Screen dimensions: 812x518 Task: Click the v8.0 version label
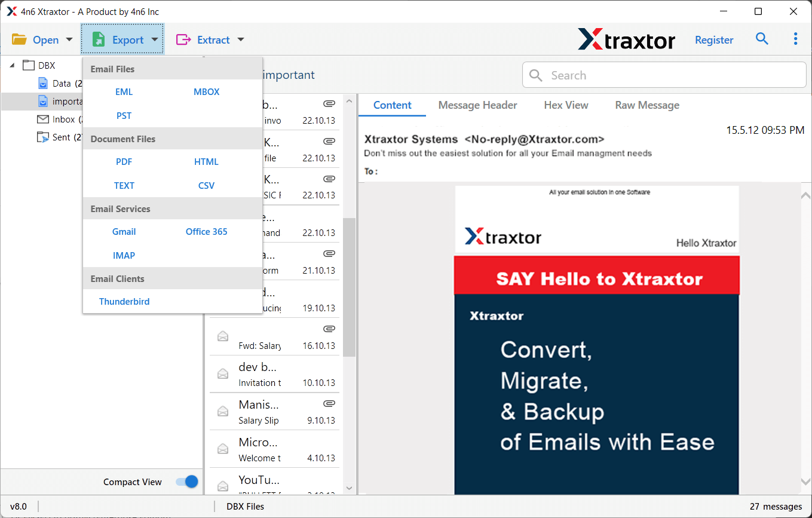pos(19,507)
